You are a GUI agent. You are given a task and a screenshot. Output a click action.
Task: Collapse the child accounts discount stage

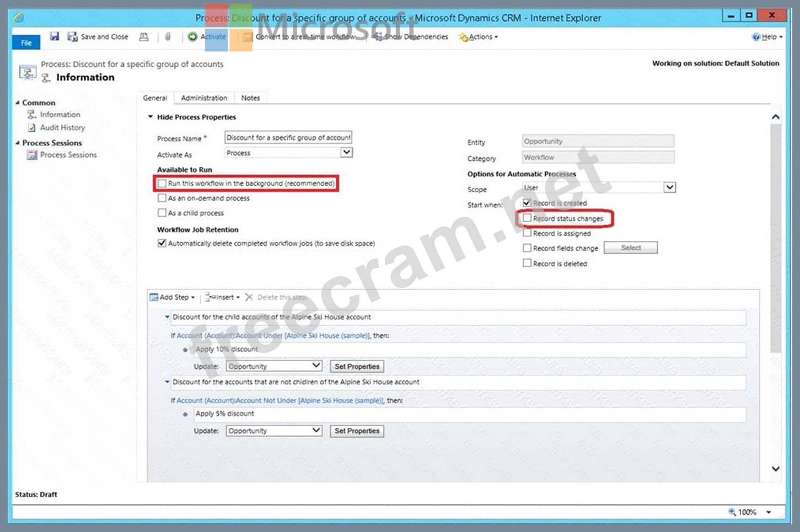coord(167,317)
